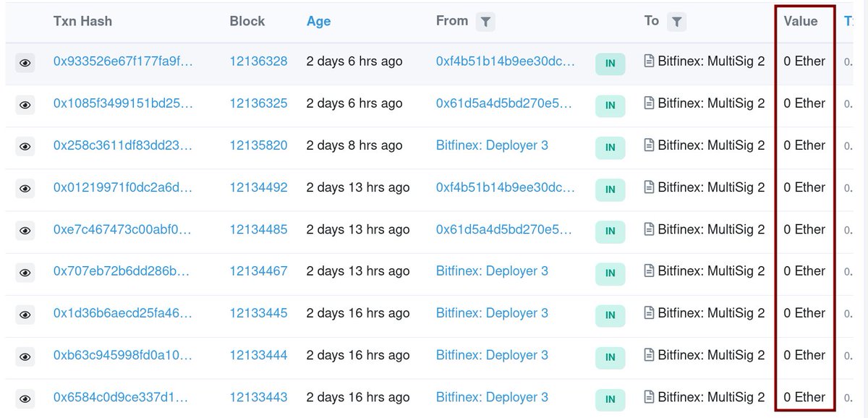Click the contract file icon in block 12136325 row
The height and width of the screenshot is (418, 868).
tap(649, 103)
